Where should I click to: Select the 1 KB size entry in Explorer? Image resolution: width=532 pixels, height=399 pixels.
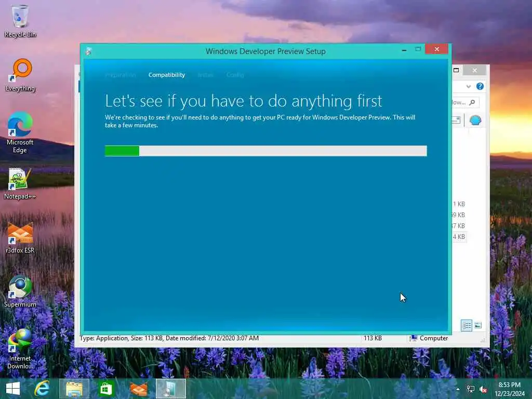tap(459, 204)
